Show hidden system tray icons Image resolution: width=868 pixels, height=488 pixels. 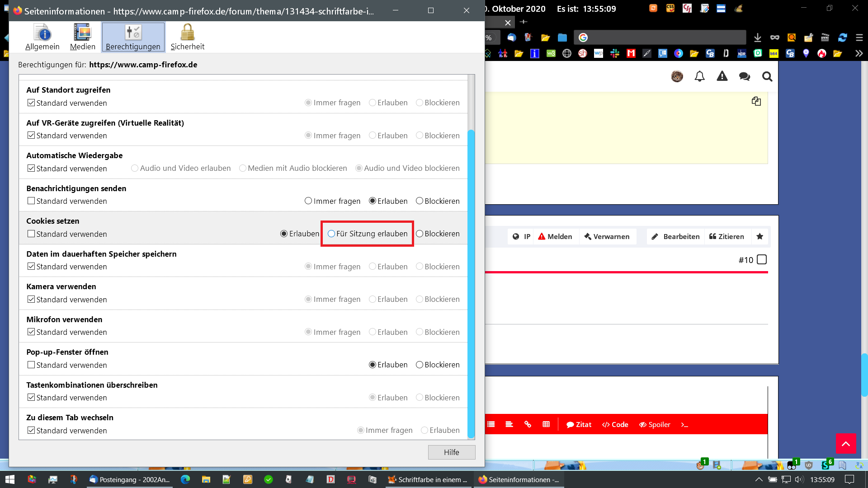tap(759, 479)
